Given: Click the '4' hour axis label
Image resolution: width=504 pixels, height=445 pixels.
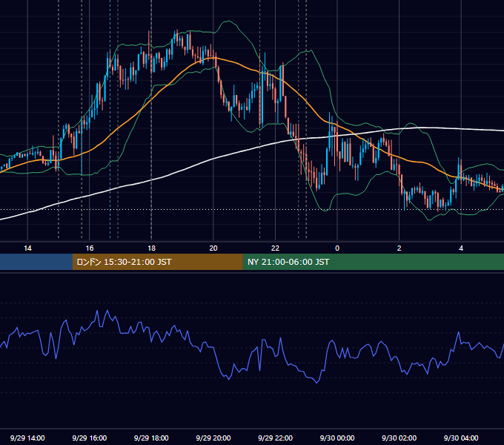Looking at the screenshot, I should click(461, 248).
